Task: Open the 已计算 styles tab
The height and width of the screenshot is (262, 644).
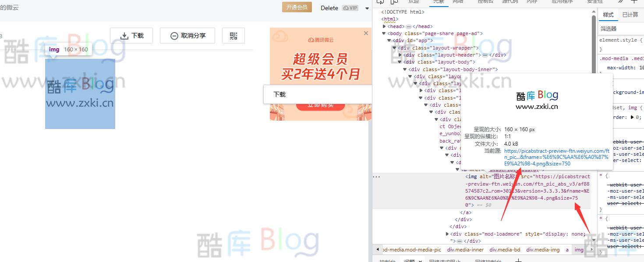Action: click(630, 14)
